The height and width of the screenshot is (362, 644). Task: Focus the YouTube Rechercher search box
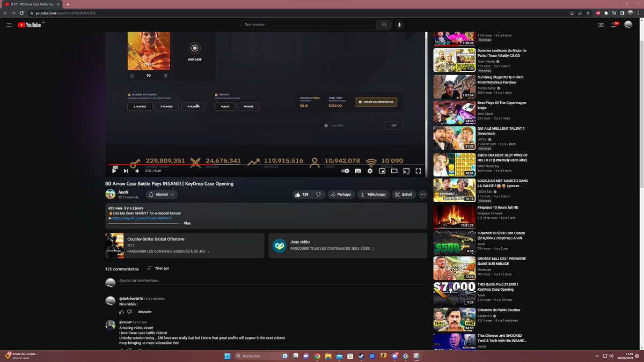(308, 25)
